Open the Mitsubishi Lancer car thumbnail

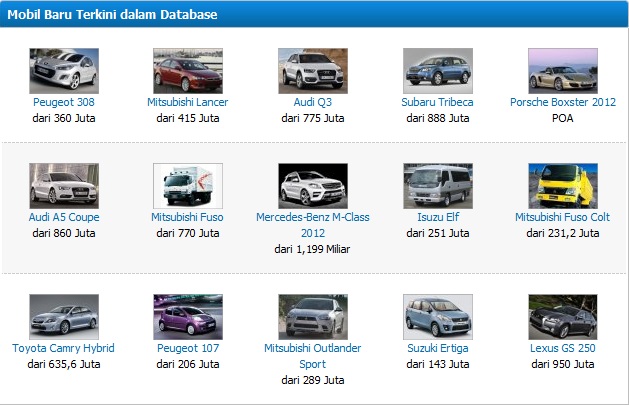tap(188, 71)
